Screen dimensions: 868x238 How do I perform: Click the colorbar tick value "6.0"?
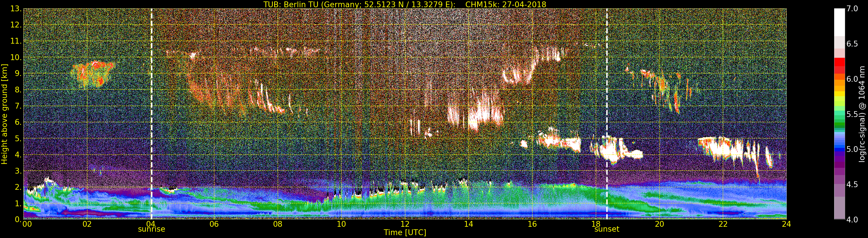(x=852, y=79)
